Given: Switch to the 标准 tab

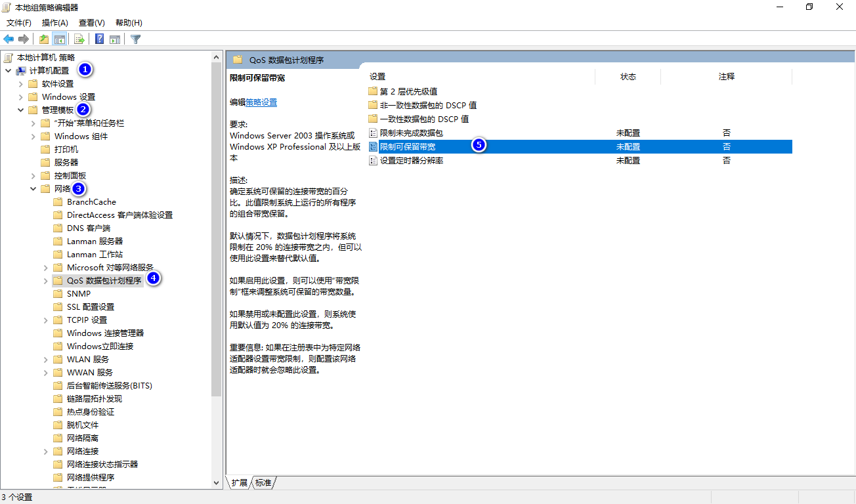Looking at the screenshot, I should click(x=263, y=482).
